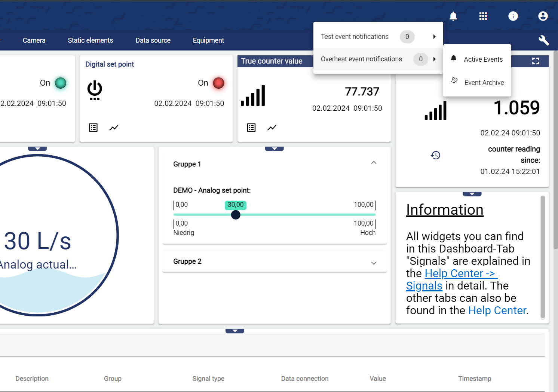The width and height of the screenshot is (558, 392).
Task: Open the apps grid menu icon
Action: point(483,16)
